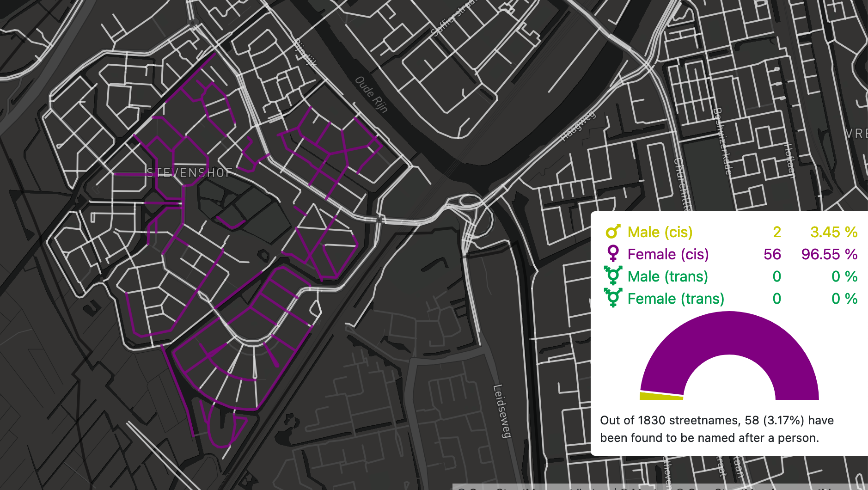Click the Female (cis) gender symbol icon

point(613,254)
